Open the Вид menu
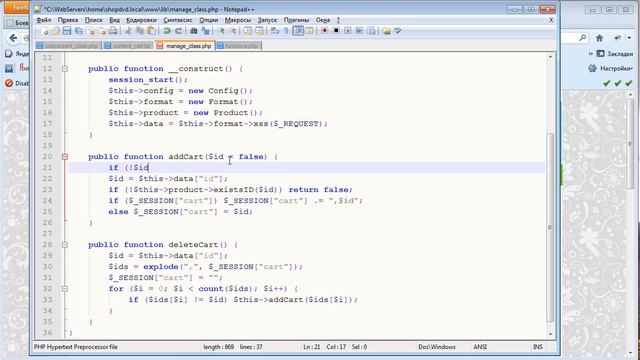Image resolution: width=640 pixels, height=360 pixels. click(114, 20)
